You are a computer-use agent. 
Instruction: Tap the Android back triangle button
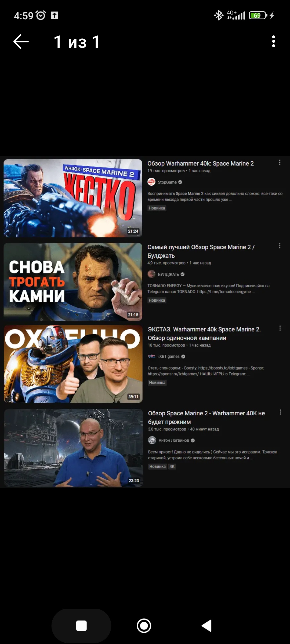[207, 626]
